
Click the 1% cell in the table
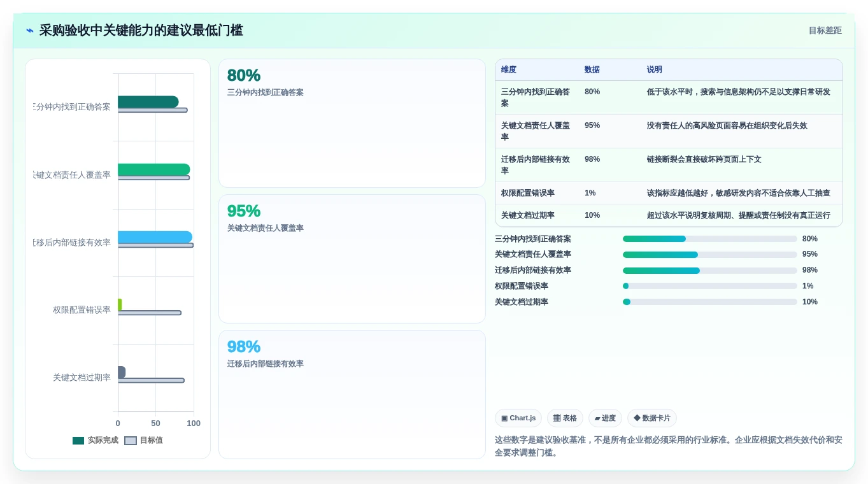pos(590,193)
